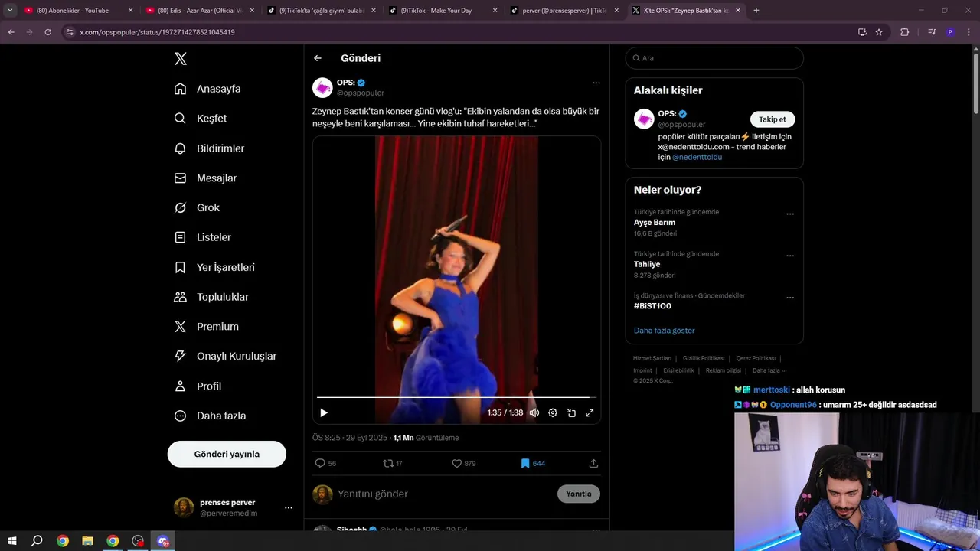
Task: Click Gönderi yayınla button
Action: pos(227,454)
